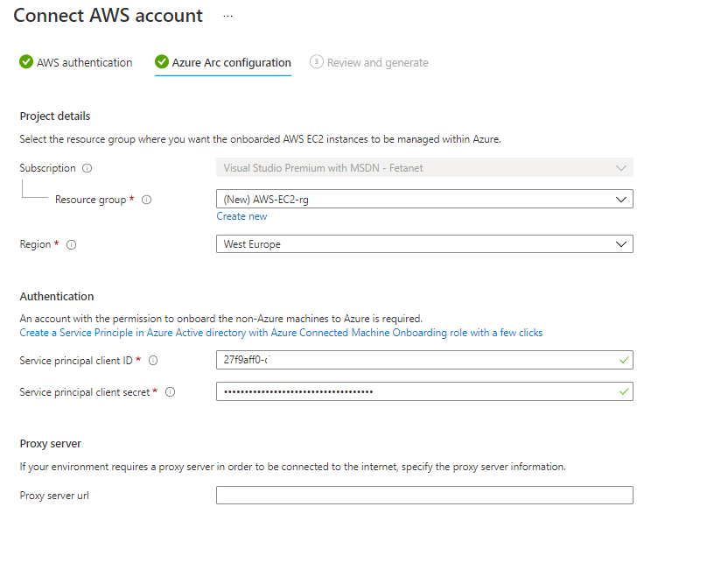The width and height of the screenshot is (728, 563).
Task: Click the info icon next to Region
Action: tap(72, 245)
